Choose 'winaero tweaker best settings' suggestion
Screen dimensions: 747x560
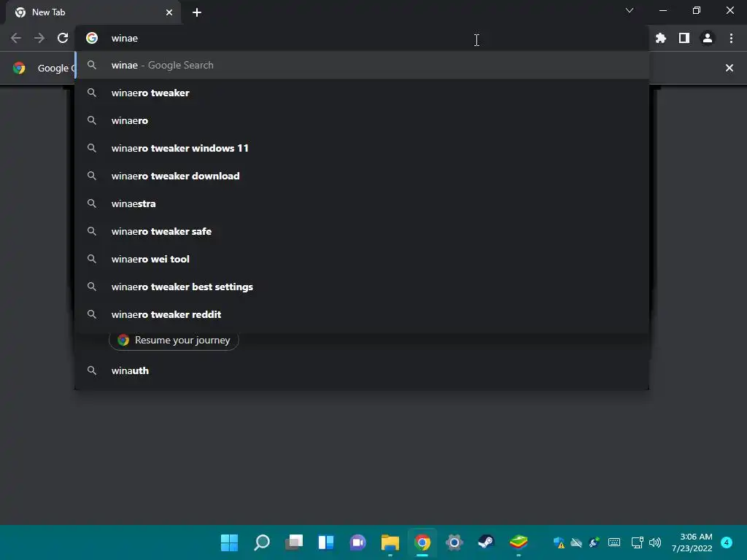click(x=362, y=287)
